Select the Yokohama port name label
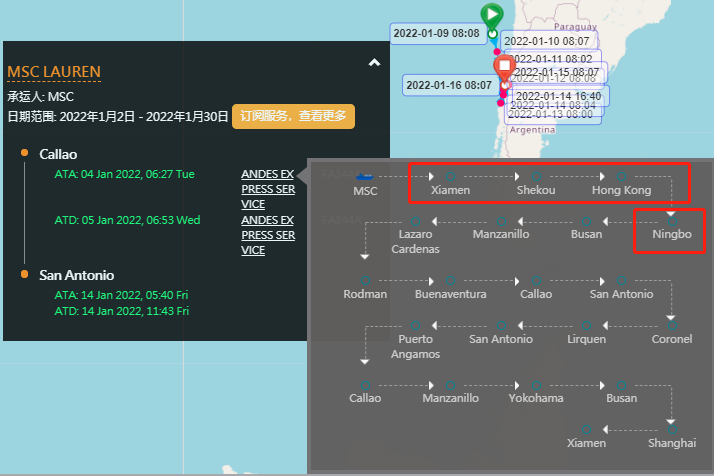714x476 pixels. pos(536,398)
